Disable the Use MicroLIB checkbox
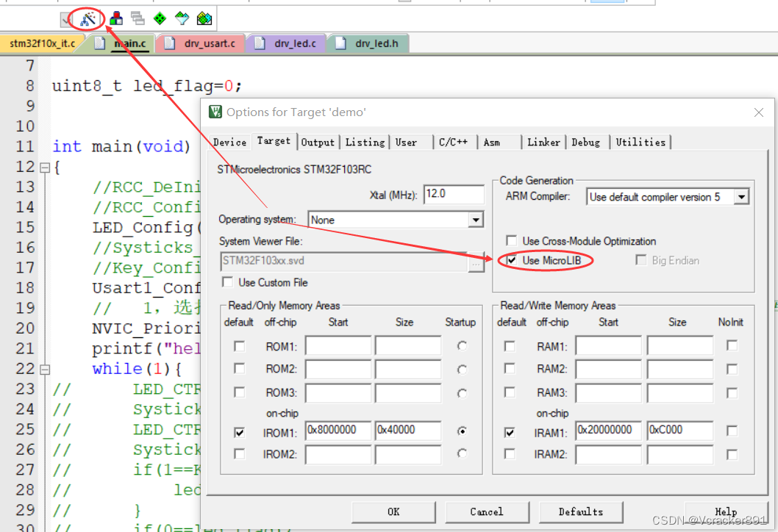The width and height of the screenshot is (778, 532). pos(511,260)
